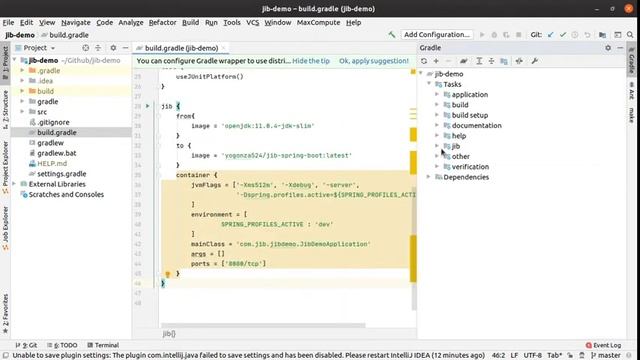The image size is (640, 360).
Task: Expand the Dependencies node in Gradle
Action: coord(429,177)
